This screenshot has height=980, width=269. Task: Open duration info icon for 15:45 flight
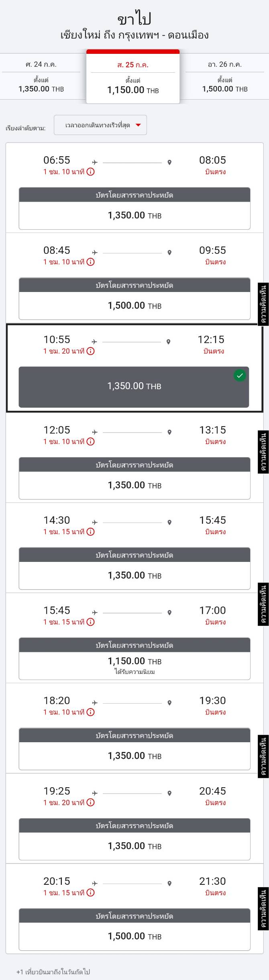(91, 622)
